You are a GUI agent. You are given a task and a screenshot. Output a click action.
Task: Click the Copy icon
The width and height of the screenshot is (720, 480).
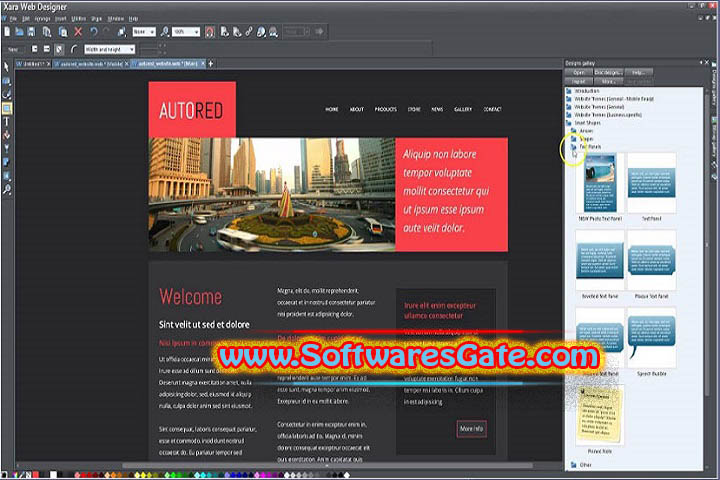[x=47, y=32]
